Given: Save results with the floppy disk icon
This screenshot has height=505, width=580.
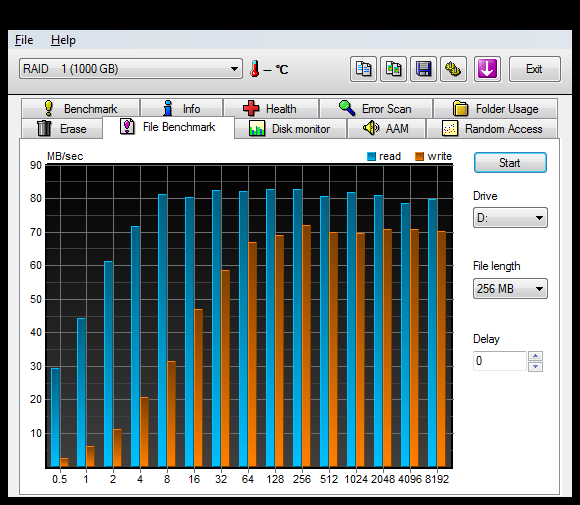Looking at the screenshot, I should (423, 69).
